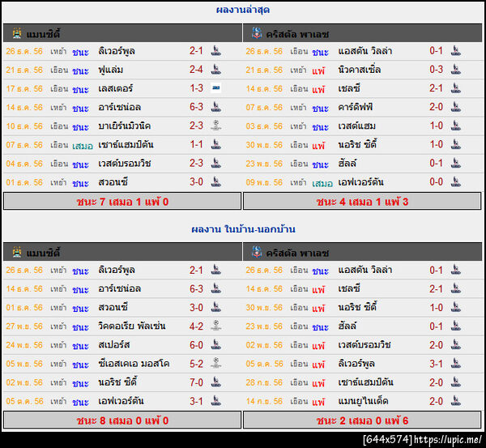Click the 0-3 score against นิวคาสเซิ่ล
Screen dimensions: 486x448
pyautogui.click(x=436, y=70)
